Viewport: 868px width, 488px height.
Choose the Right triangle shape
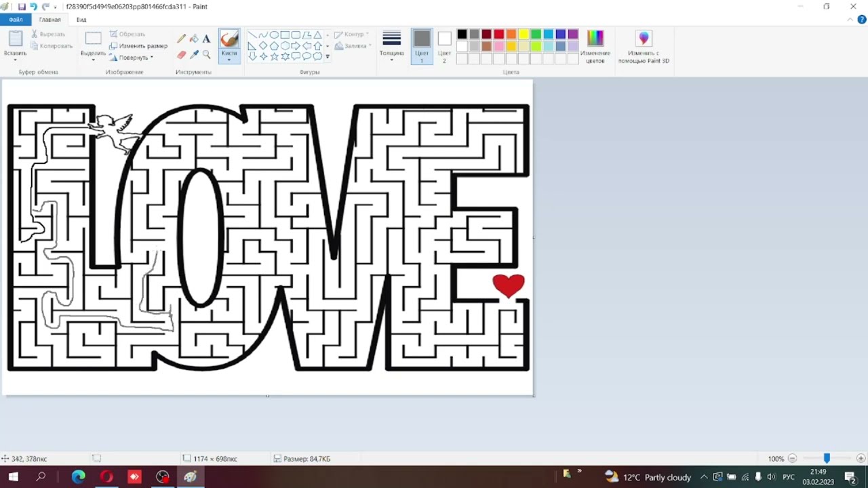(x=252, y=45)
